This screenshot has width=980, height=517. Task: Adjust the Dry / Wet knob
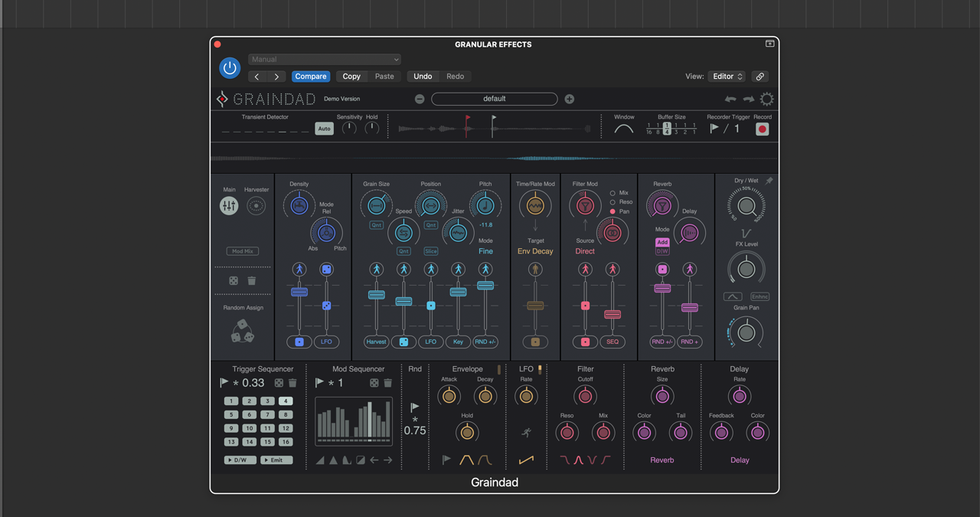pos(746,205)
